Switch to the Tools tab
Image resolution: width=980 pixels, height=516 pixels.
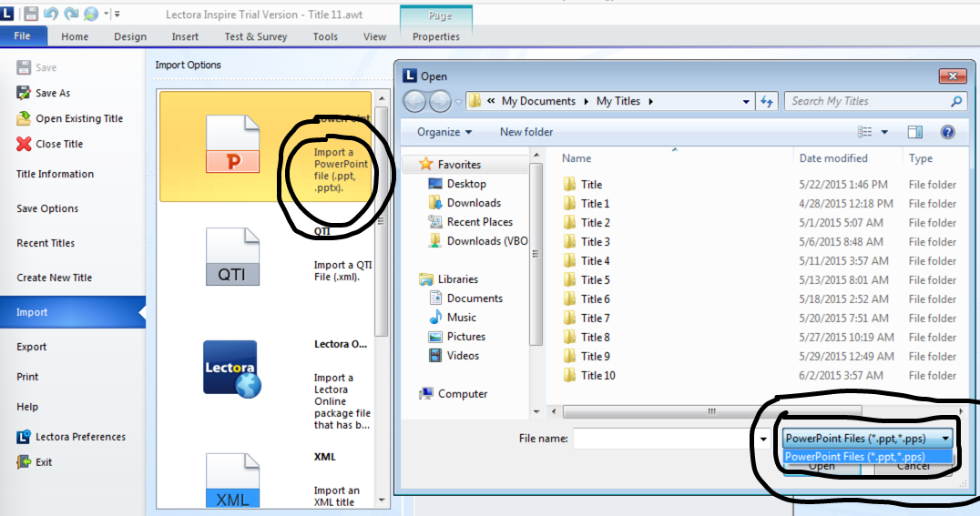click(325, 36)
